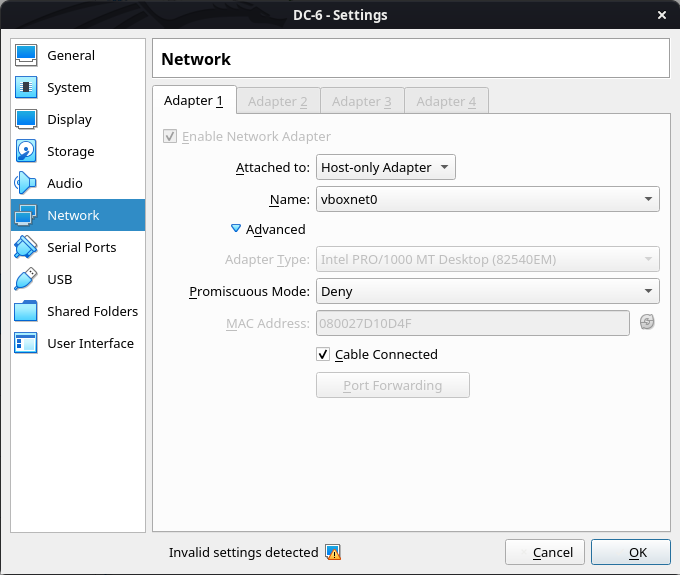Regenerate MAC address with refresh icon
Screen dimensions: 680x575
click(x=647, y=322)
